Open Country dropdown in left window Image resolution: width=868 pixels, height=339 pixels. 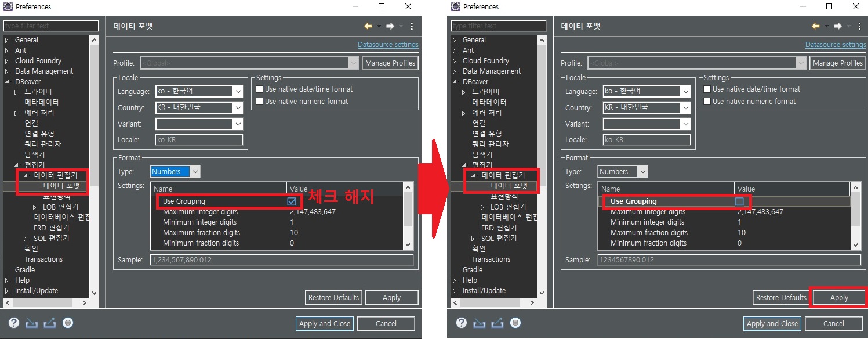pos(238,108)
